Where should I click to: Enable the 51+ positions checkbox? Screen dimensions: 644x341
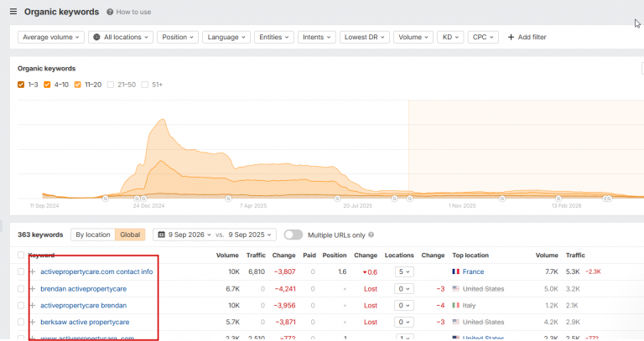pyautogui.click(x=144, y=85)
